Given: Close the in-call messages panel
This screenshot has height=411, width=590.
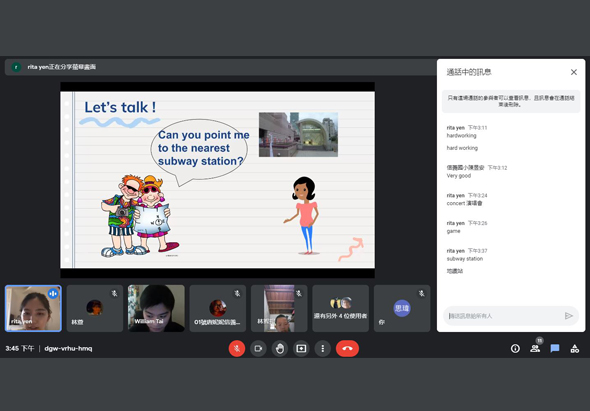Looking at the screenshot, I should (574, 72).
